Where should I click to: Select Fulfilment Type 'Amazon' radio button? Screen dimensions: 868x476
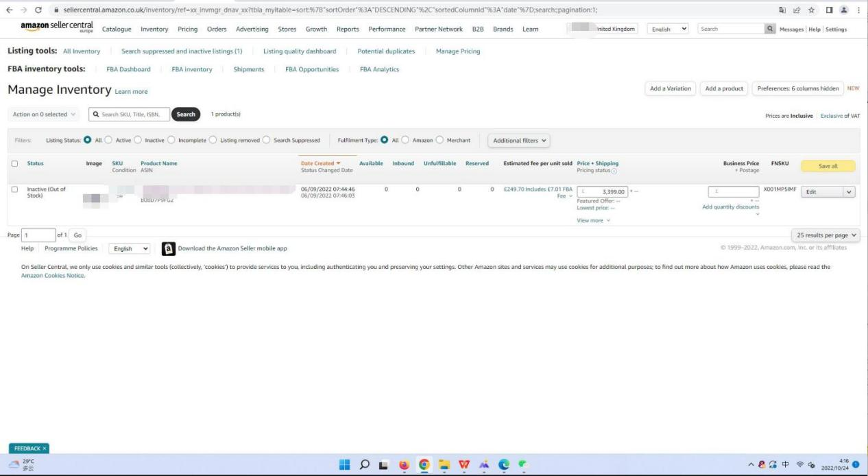[406, 140]
